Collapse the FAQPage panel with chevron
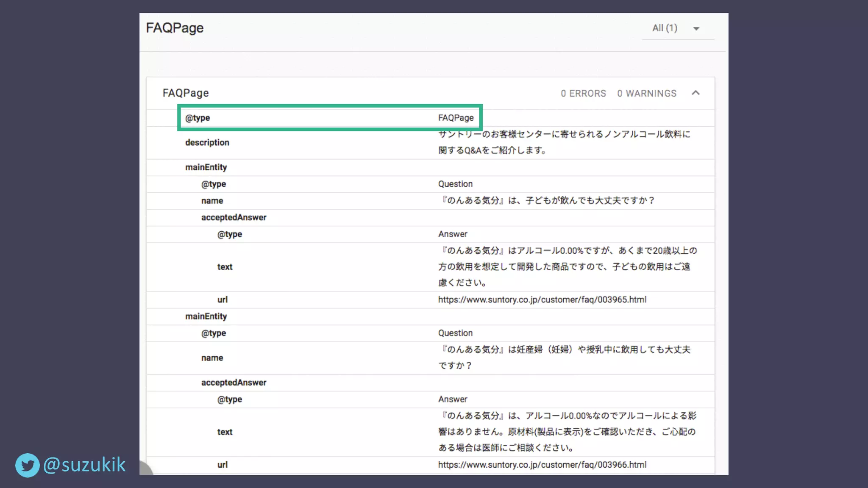The height and width of the screenshot is (488, 868). click(696, 93)
